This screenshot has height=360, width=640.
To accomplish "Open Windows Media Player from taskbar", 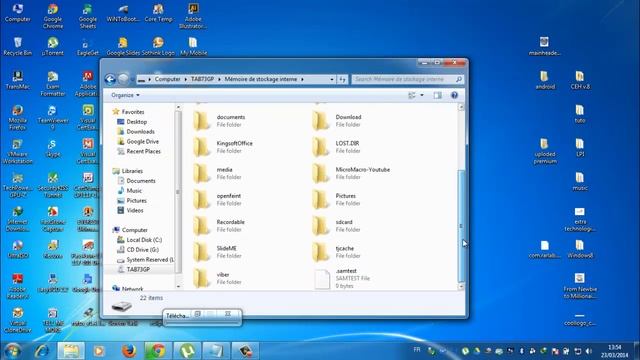I will click(x=99, y=351).
